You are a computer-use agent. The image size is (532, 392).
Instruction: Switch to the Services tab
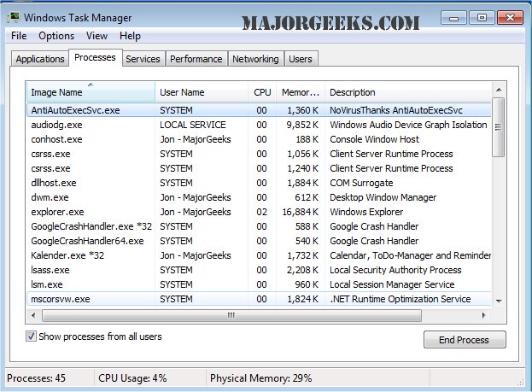click(x=143, y=59)
